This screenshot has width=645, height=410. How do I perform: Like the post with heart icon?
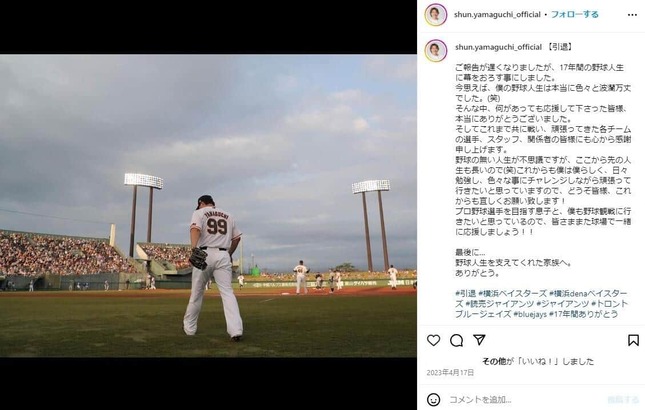click(x=433, y=341)
